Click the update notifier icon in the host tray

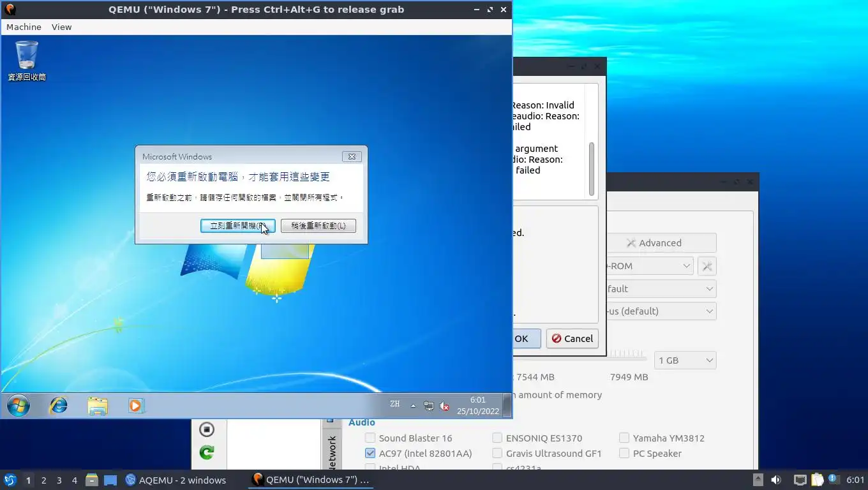[x=834, y=479]
